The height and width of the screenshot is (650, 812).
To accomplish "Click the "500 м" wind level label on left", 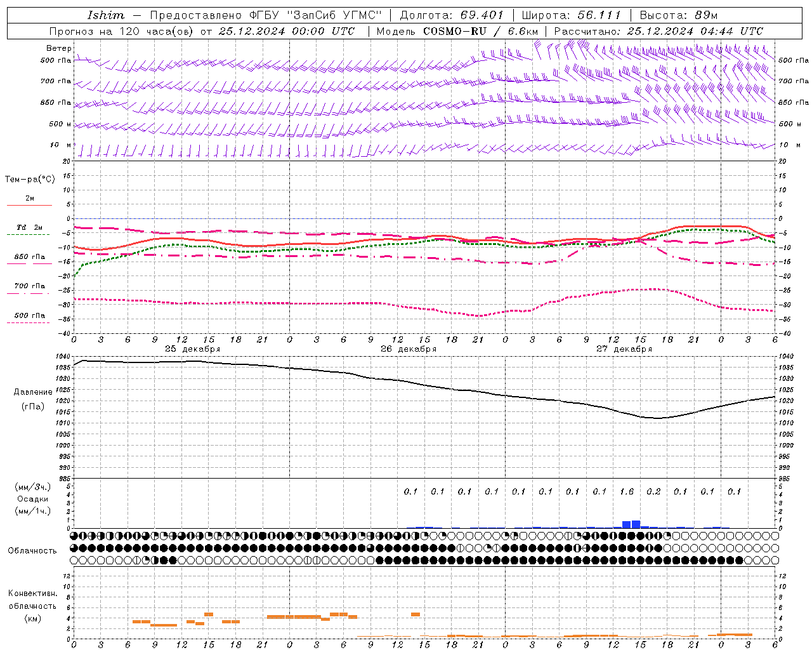I will [60, 124].
